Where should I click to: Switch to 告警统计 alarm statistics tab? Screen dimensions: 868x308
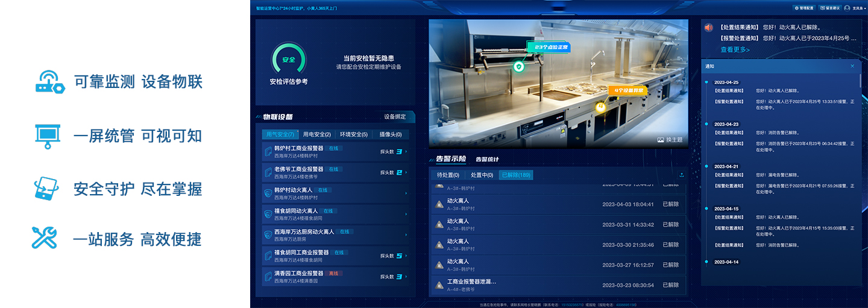coord(487,160)
